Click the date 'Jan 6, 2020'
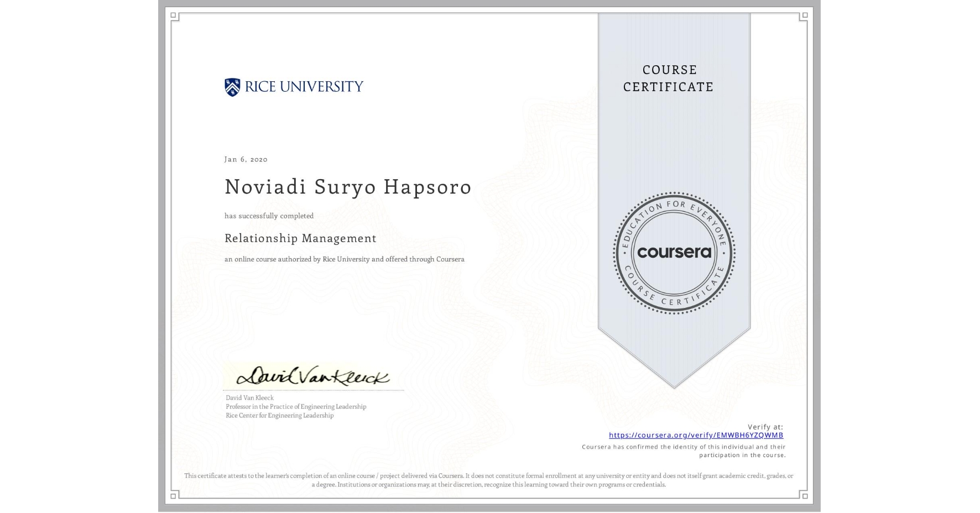The height and width of the screenshot is (513, 980). [246, 159]
